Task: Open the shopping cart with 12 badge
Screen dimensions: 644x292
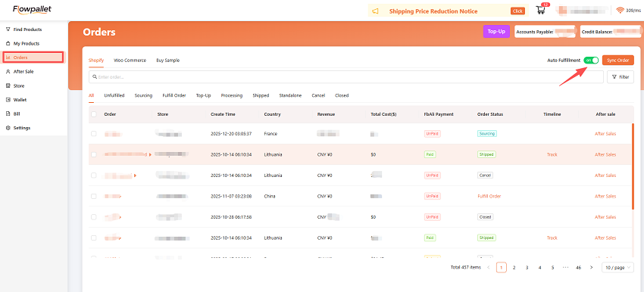Action: (x=541, y=9)
